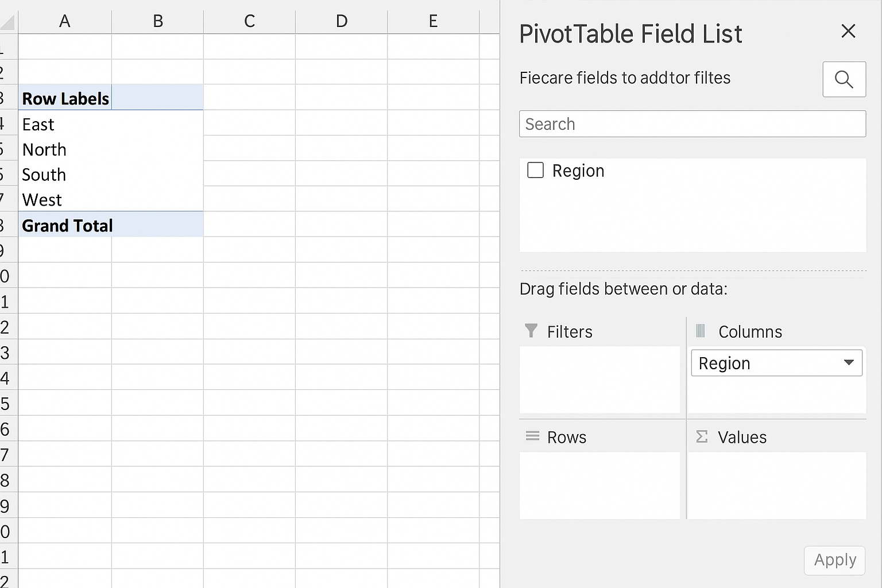This screenshot has height=588, width=882.
Task: Select the North cell
Action: click(65, 149)
